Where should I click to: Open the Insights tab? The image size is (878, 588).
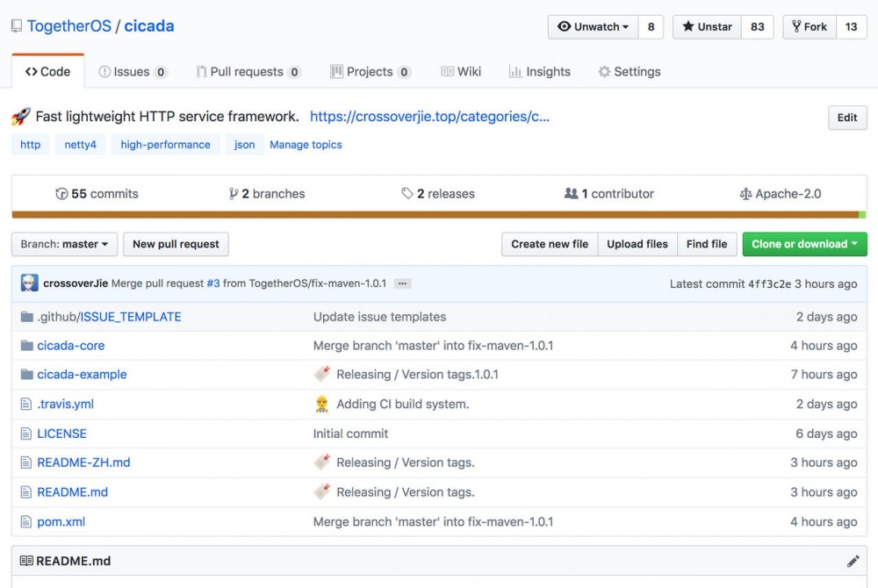coord(539,72)
